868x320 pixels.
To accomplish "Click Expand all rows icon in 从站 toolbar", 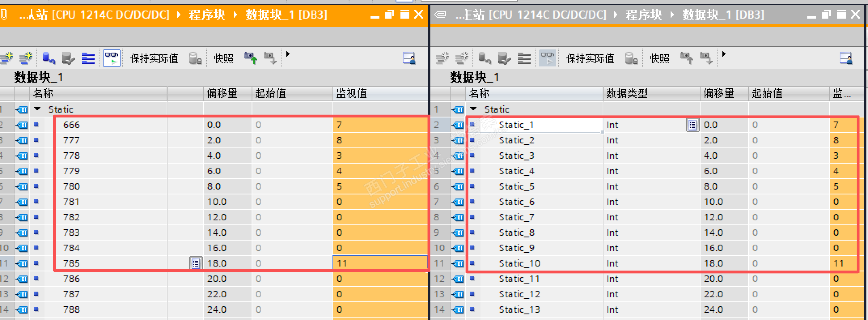I will tap(88, 58).
